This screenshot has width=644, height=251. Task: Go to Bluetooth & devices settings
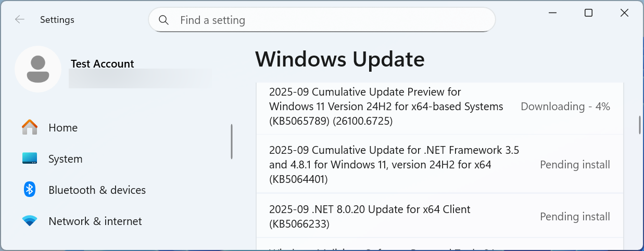[x=97, y=190]
